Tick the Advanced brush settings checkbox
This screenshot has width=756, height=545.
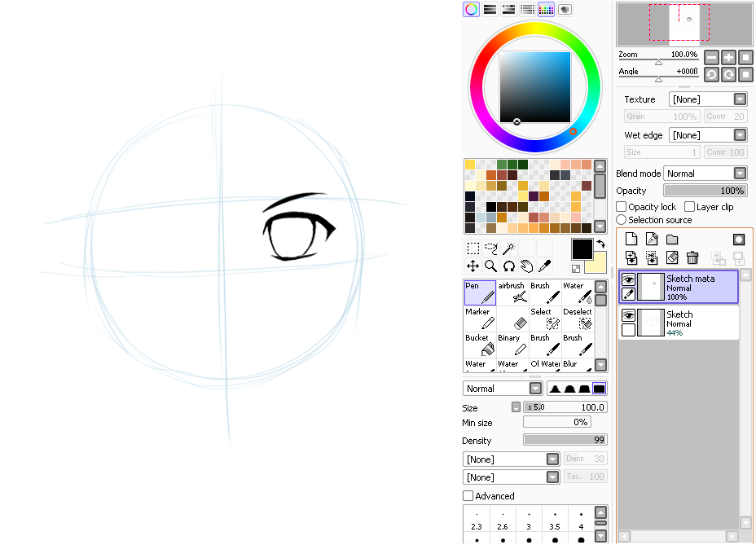click(468, 496)
